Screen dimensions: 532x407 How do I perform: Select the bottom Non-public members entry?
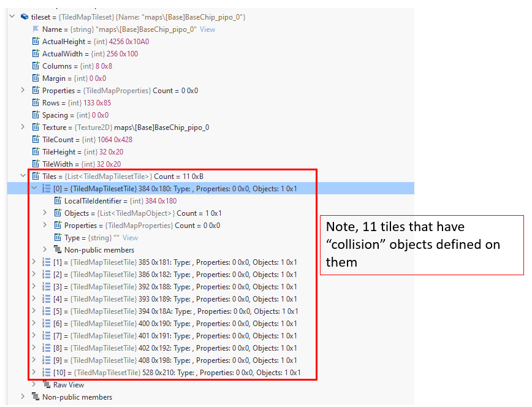coord(72,397)
